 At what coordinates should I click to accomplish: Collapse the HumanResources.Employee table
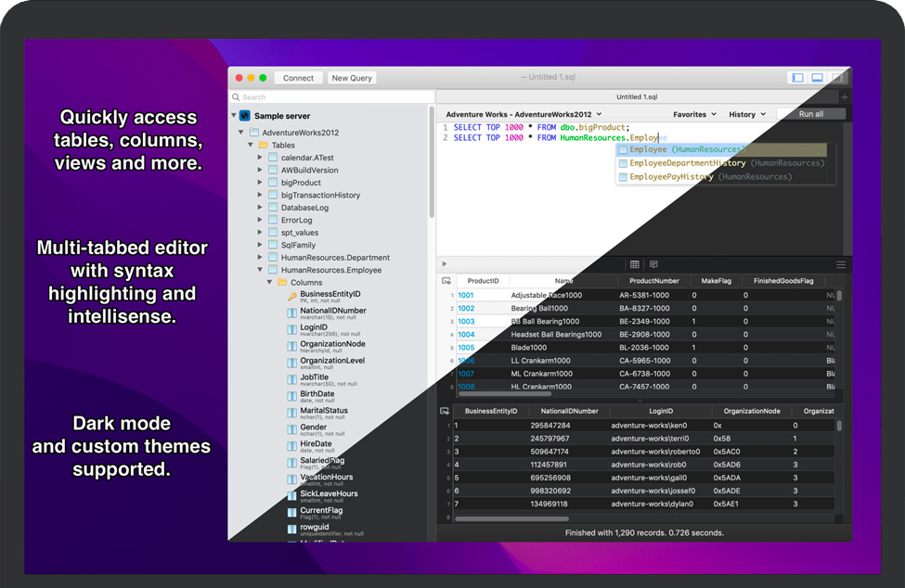click(260, 269)
